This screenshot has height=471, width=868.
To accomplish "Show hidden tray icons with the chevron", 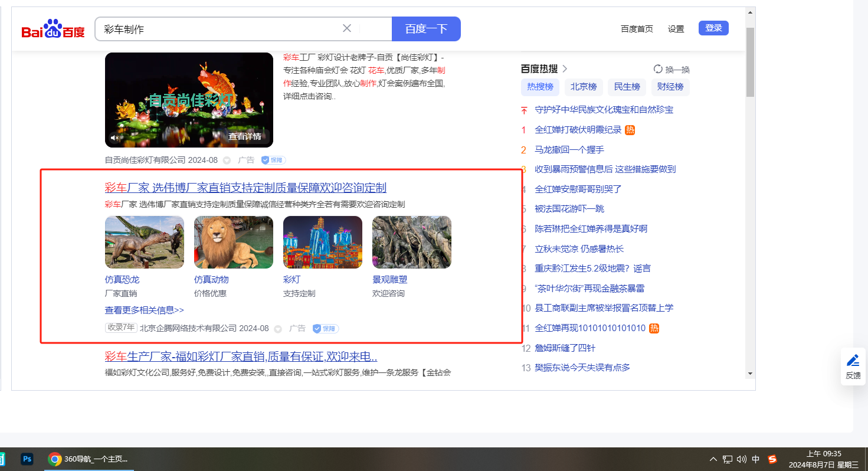I will [713, 459].
